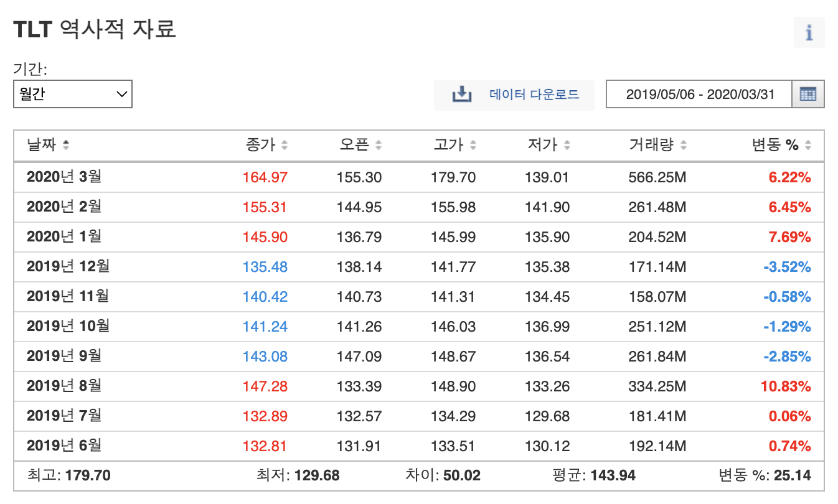Select the 2019년 9월 row date

64,357
